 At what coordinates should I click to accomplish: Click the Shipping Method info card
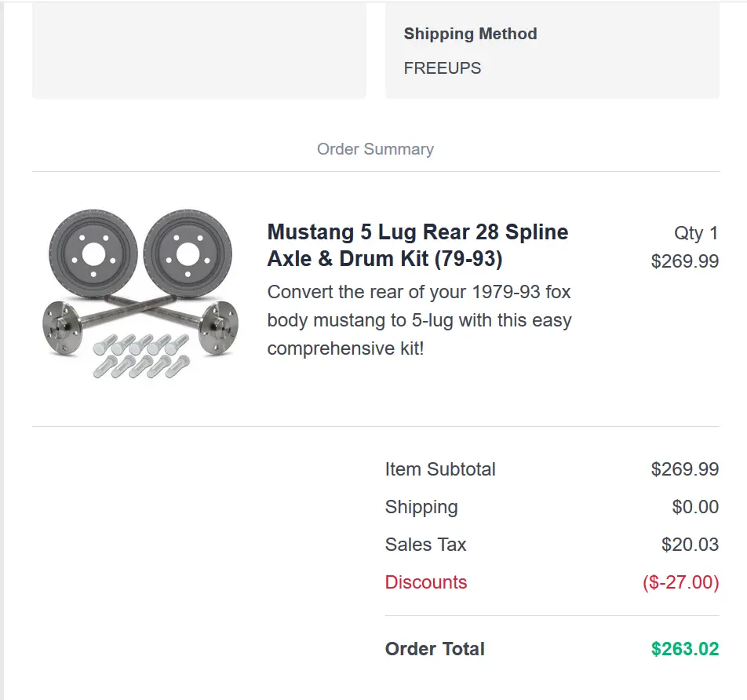(x=552, y=50)
